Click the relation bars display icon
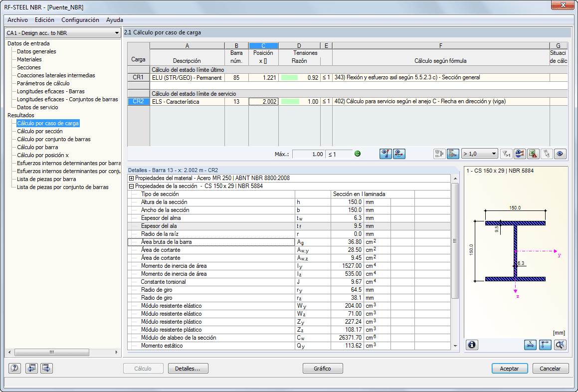 453,154
